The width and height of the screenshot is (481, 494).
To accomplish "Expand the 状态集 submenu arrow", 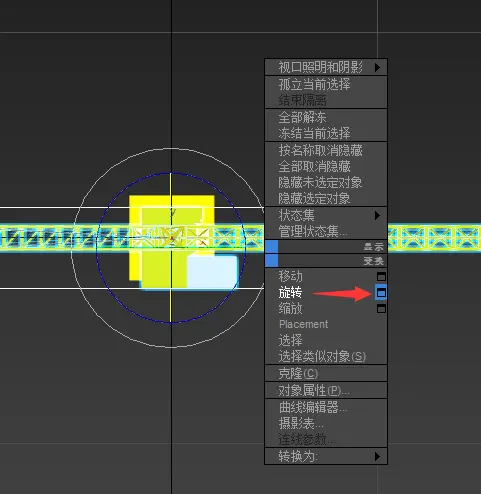I will (x=377, y=215).
